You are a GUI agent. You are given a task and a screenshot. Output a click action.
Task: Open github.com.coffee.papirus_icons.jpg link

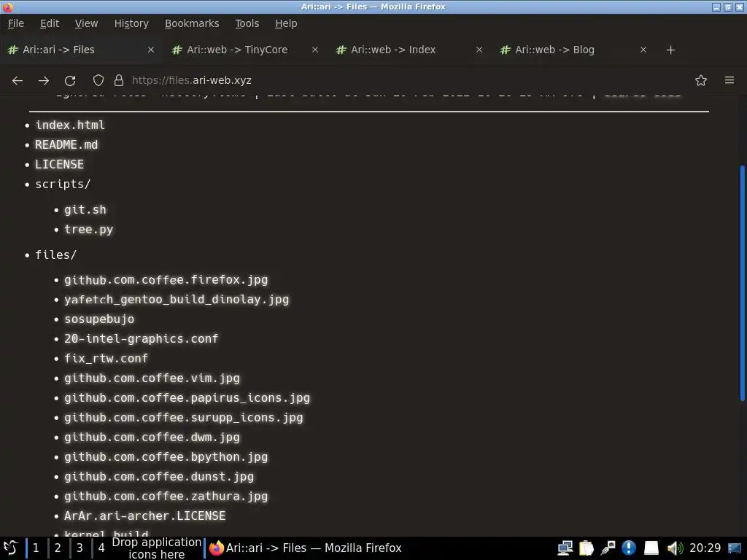tap(187, 397)
